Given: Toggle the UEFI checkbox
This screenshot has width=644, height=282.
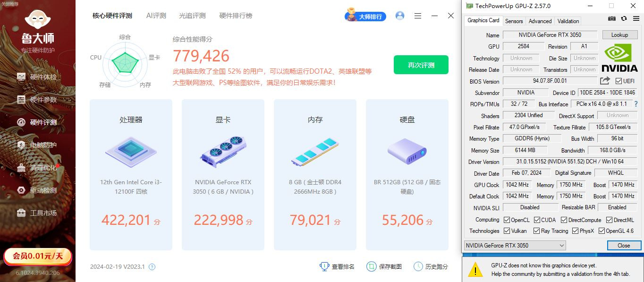Looking at the screenshot, I should (x=619, y=81).
